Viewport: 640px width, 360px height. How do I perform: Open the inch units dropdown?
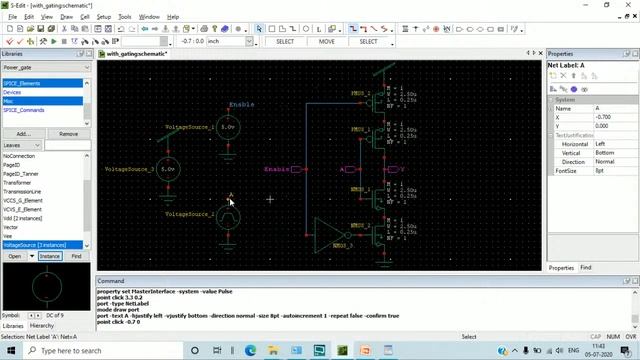click(x=249, y=41)
